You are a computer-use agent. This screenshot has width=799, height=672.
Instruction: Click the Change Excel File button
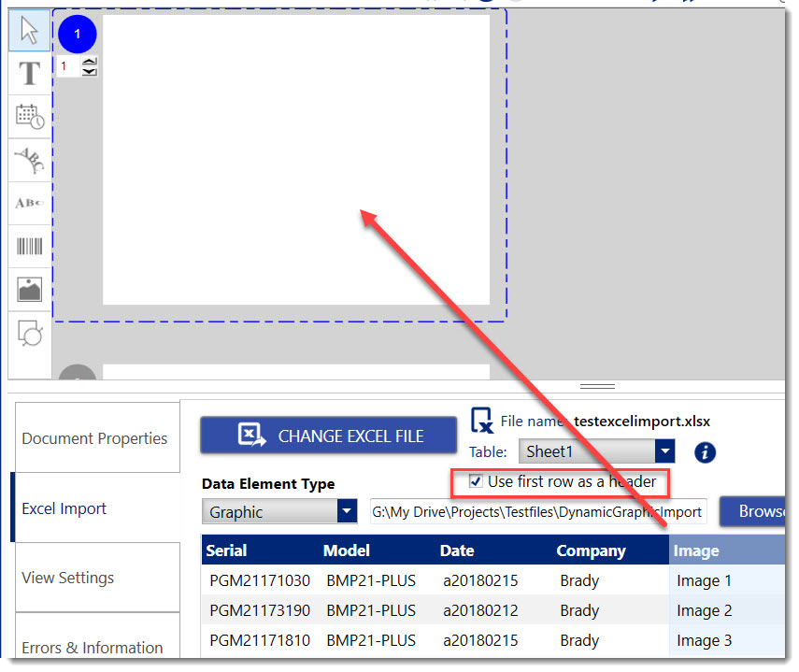(x=328, y=436)
